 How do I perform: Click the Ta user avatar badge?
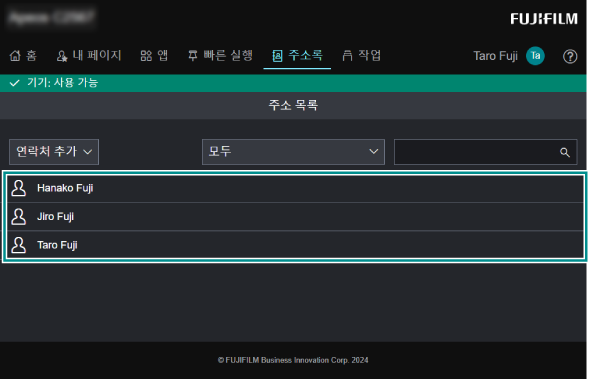pos(535,56)
